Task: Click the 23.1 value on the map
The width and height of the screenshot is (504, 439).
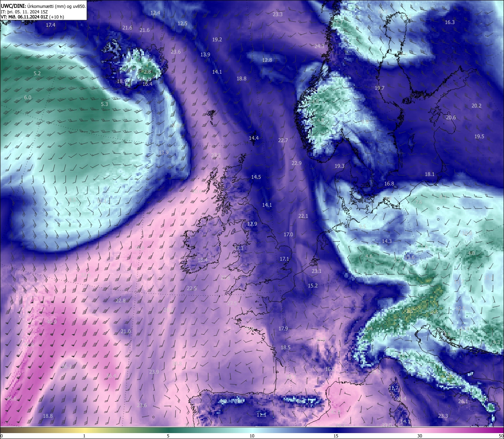Action: (x=316, y=271)
